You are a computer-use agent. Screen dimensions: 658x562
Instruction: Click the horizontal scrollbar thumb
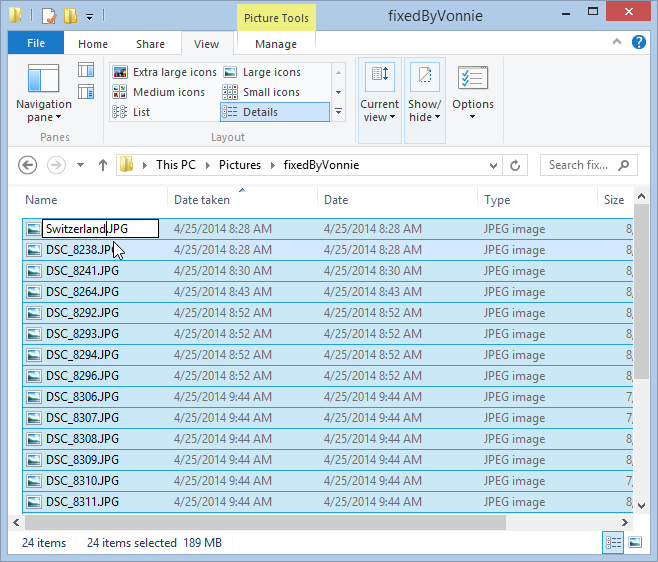265,523
